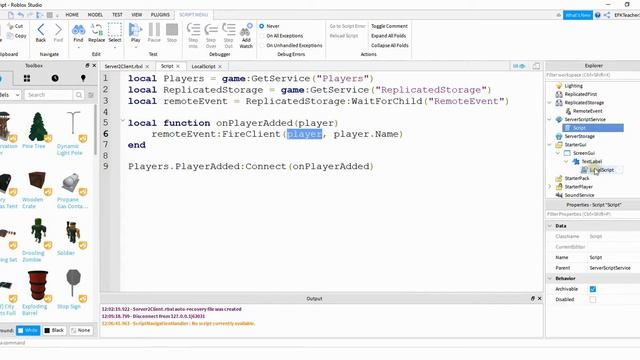Screen dimensions: 640x360
Task: Click the Pause test icon
Action: coord(154,29)
